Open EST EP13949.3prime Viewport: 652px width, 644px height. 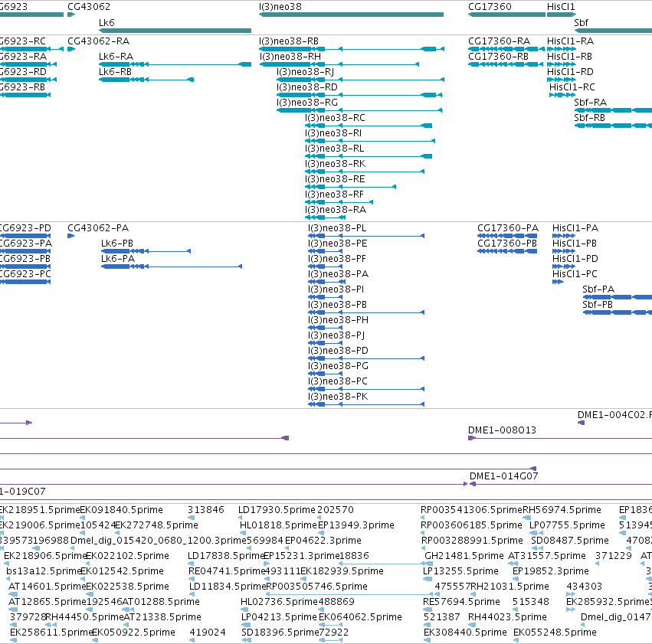(356, 525)
